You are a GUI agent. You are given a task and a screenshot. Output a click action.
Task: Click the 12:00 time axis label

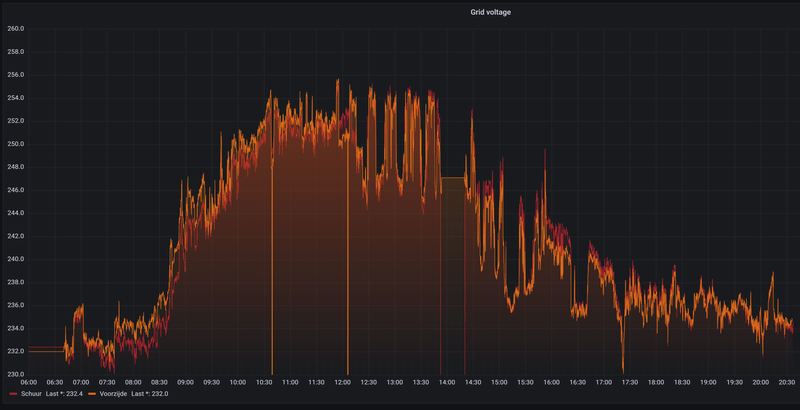[x=342, y=382]
